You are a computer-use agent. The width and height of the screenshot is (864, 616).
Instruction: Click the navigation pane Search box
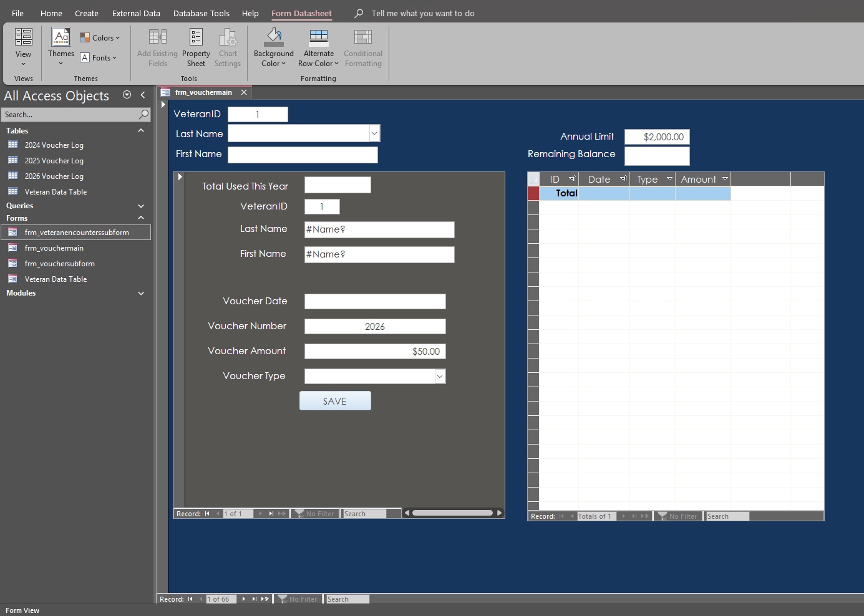[69, 115]
